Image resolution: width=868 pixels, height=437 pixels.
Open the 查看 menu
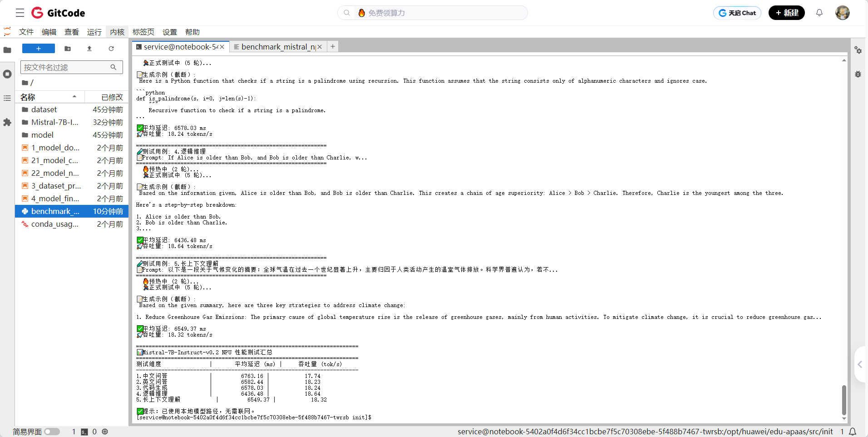click(72, 32)
